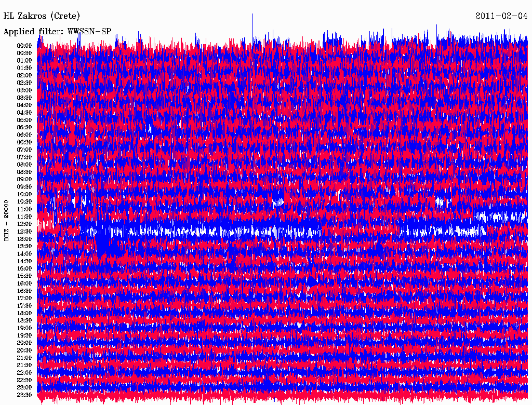
Task: Click the 12:30 time label
Action: pos(24,232)
